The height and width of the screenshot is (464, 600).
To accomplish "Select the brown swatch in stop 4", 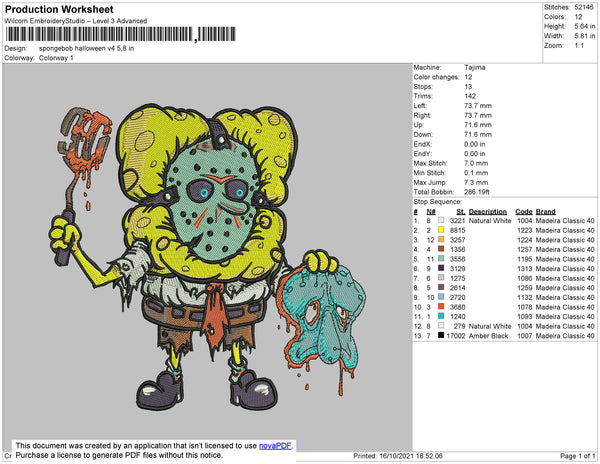I will point(441,249).
